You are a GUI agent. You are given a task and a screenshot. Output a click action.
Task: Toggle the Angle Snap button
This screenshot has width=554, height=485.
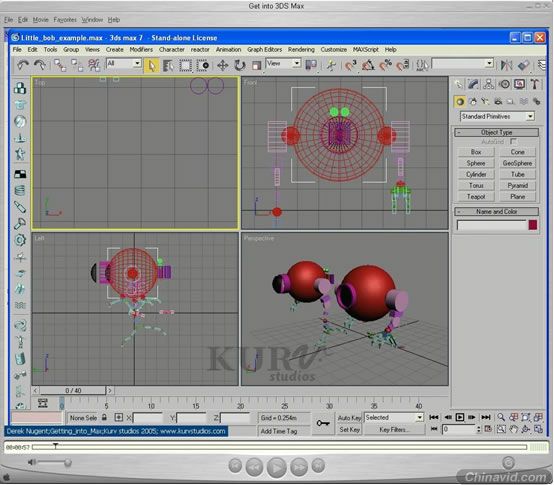(x=368, y=65)
